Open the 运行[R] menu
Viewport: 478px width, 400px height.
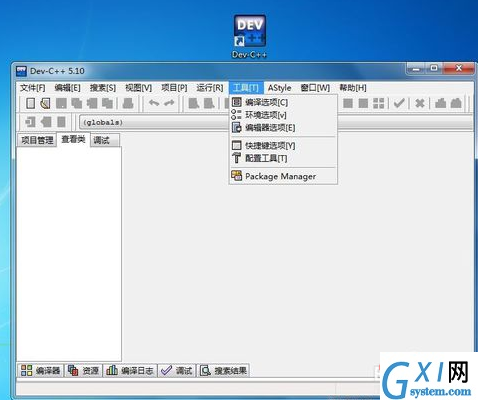210,88
